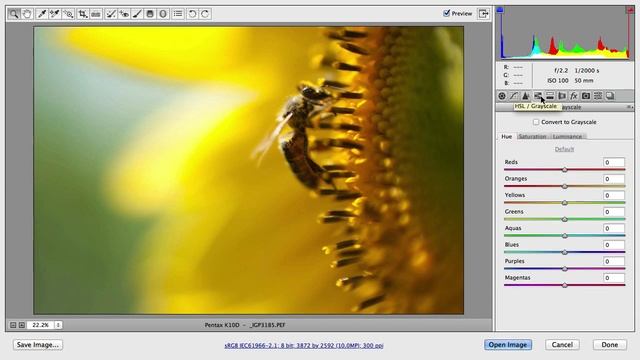Switch to the Hue tab
The image size is (640, 360).
(507, 137)
